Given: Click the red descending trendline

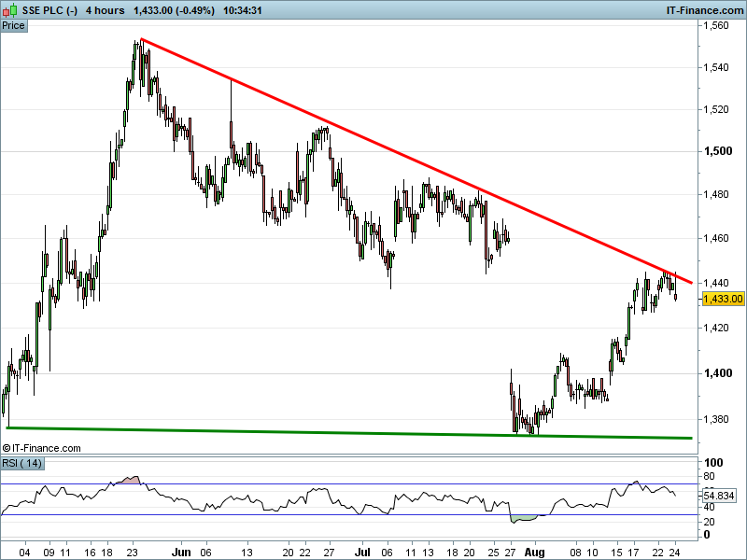Looking at the screenshot, I should (416, 161).
